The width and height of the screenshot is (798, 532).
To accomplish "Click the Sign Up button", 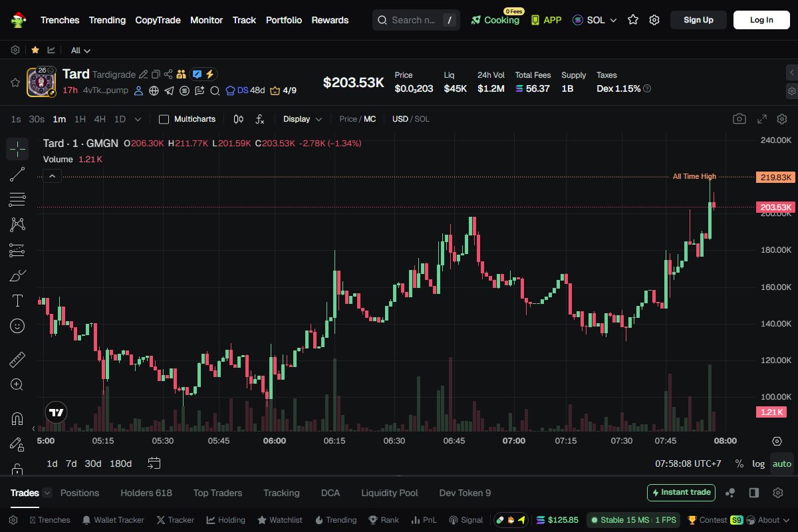I will [698, 20].
